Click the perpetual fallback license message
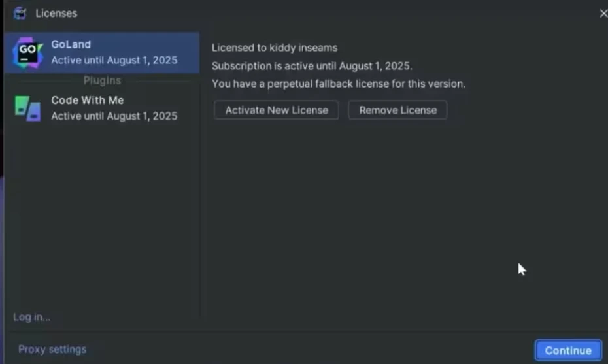 tap(338, 84)
